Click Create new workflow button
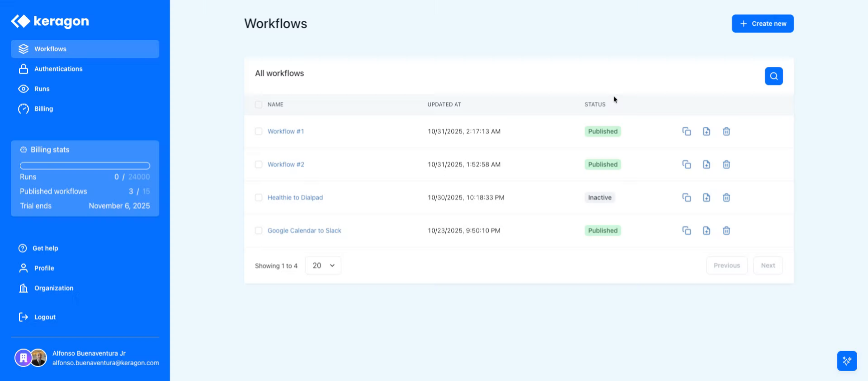Image resolution: width=868 pixels, height=381 pixels. 763,24
